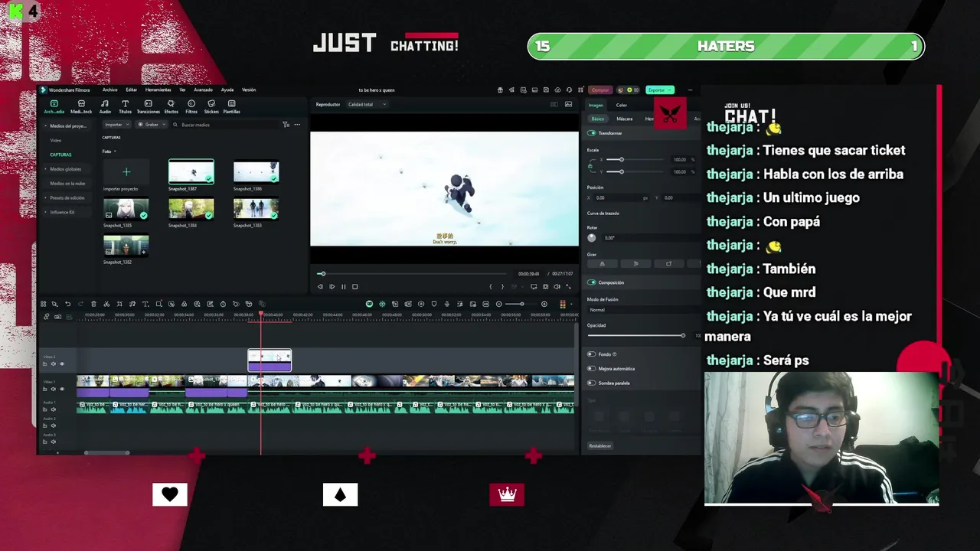Image resolution: width=980 pixels, height=551 pixels.
Task: Toggle the Composición switch
Action: click(591, 282)
